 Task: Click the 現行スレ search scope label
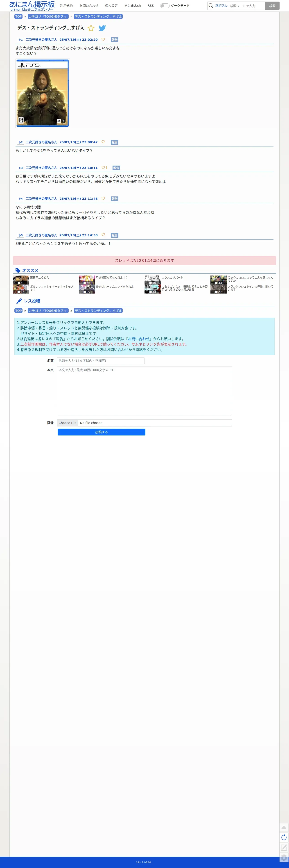pyautogui.click(x=222, y=6)
